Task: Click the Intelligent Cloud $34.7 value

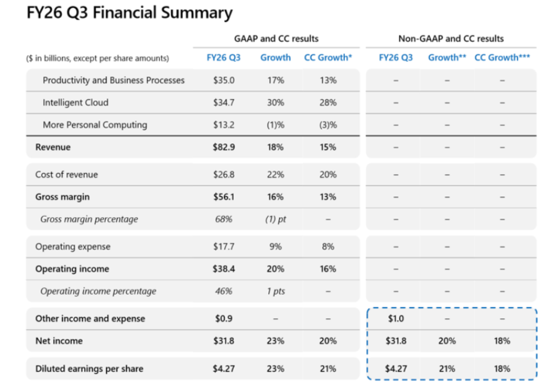Action: click(224, 102)
